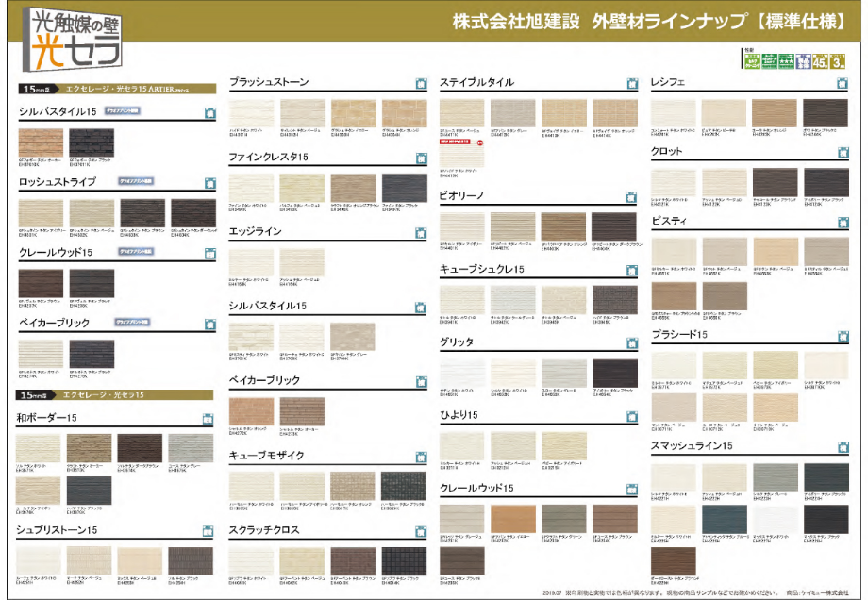Select the エッジライン section heading
The image size is (868, 600).
point(255,231)
